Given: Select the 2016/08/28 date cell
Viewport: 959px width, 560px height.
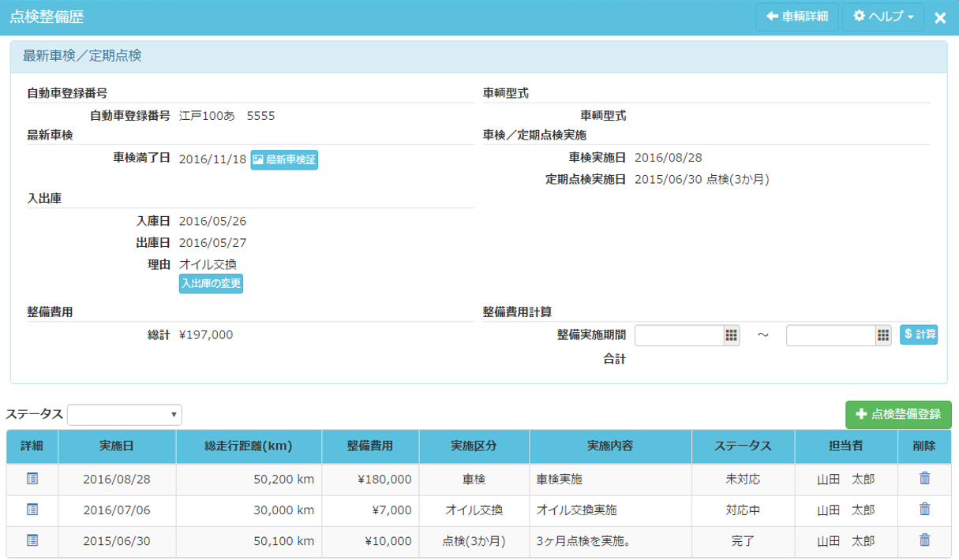Looking at the screenshot, I should (117, 479).
